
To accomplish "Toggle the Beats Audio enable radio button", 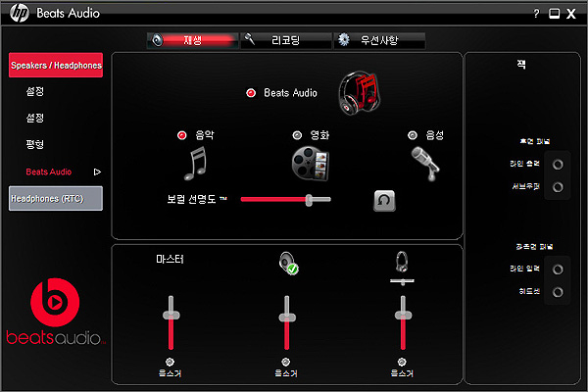I will 251,93.
